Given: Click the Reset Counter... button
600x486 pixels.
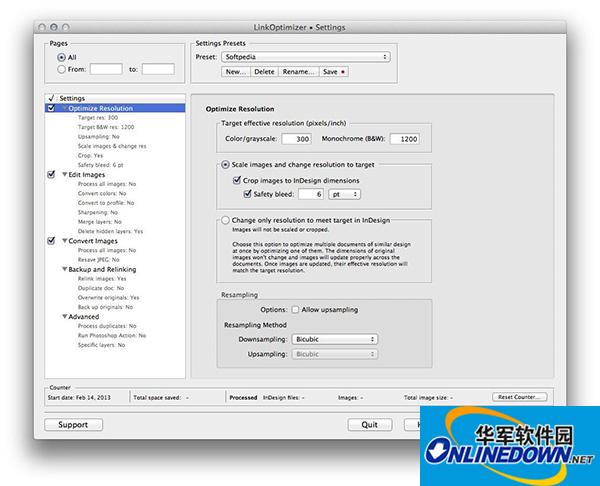Looking at the screenshot, I should coord(519,397).
